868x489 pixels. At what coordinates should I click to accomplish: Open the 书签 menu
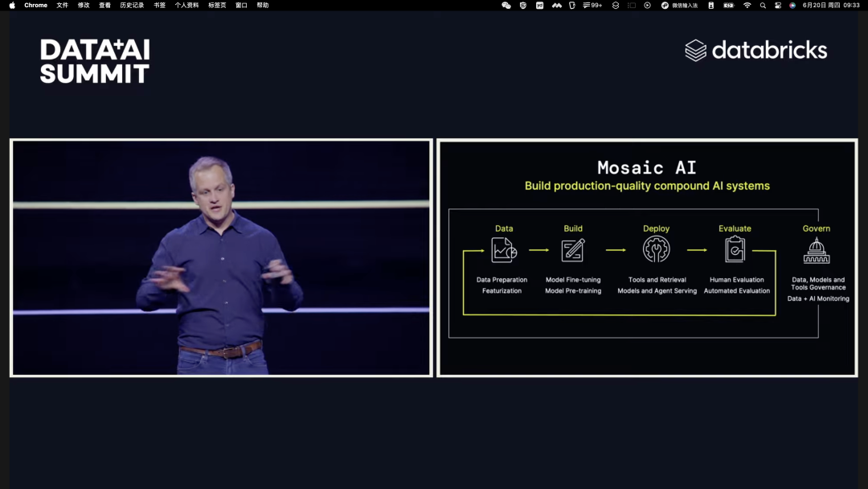pyautogui.click(x=159, y=6)
